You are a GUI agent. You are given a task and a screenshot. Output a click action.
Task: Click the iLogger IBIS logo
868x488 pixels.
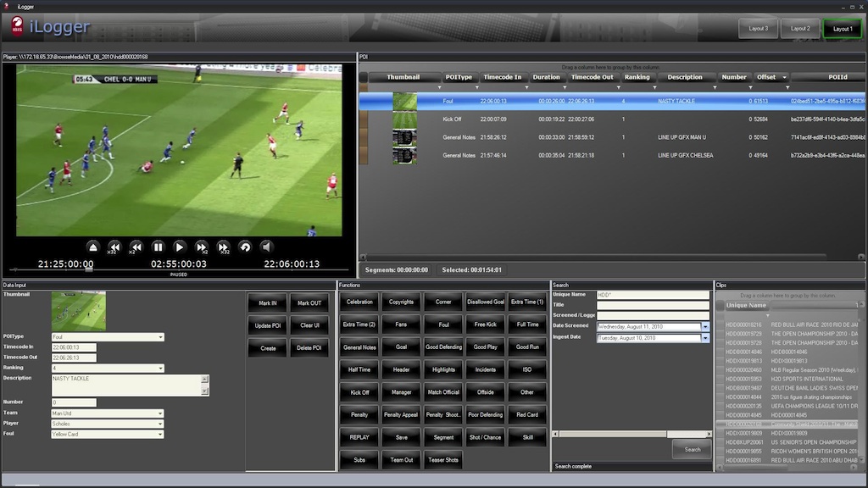pyautogui.click(x=18, y=26)
